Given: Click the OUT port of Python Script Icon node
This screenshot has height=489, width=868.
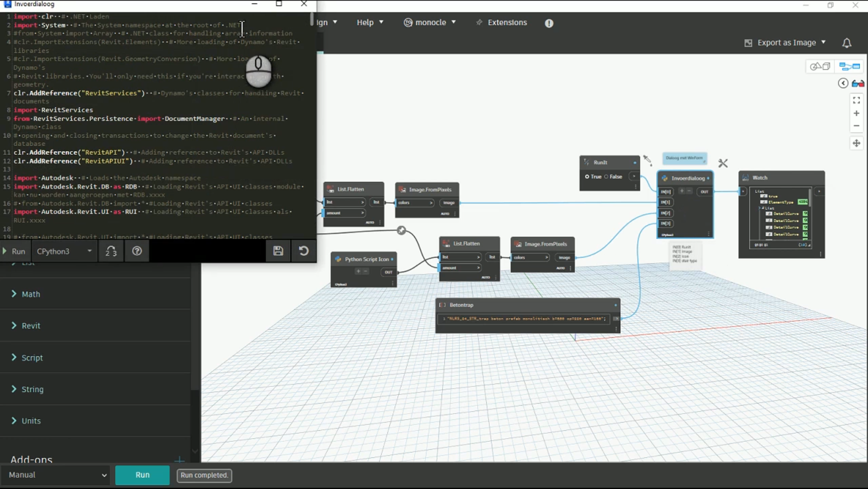Looking at the screenshot, I should click(x=388, y=272).
